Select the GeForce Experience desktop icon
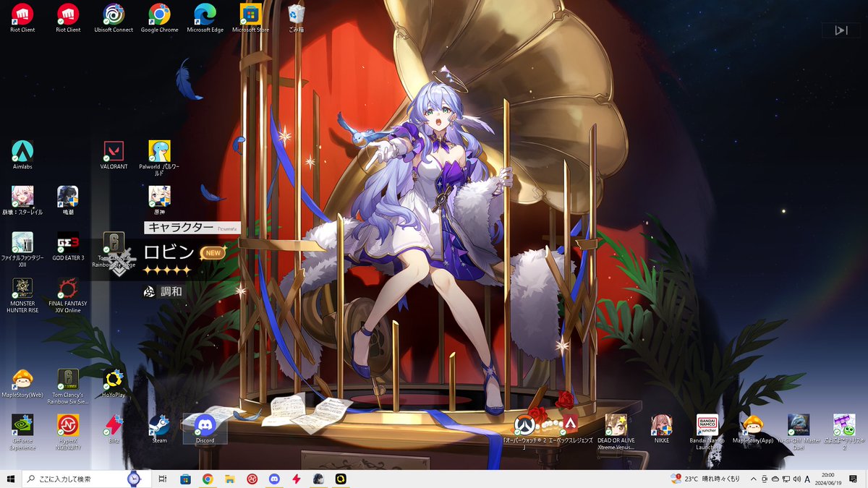 (x=22, y=432)
